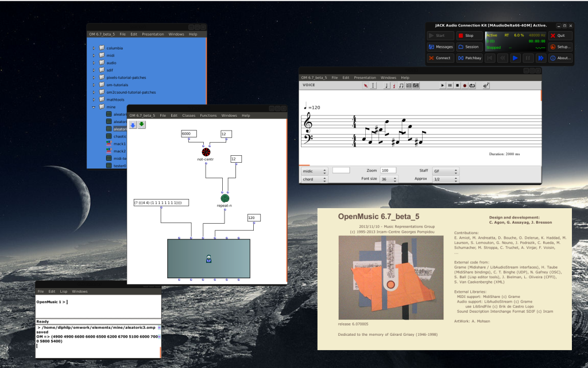Viewport: 588px width, 368px height.
Task: Click the chaotic patch icon in workspace
Action: click(109, 136)
